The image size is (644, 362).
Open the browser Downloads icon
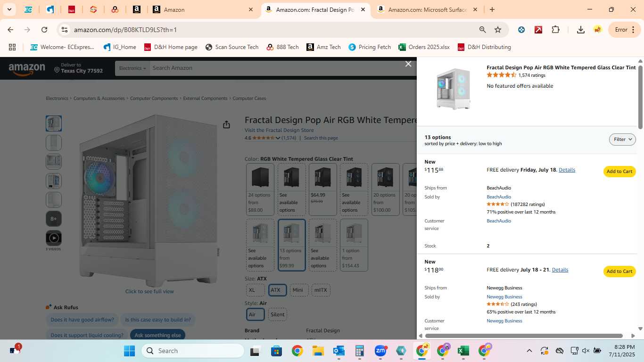[x=581, y=30]
